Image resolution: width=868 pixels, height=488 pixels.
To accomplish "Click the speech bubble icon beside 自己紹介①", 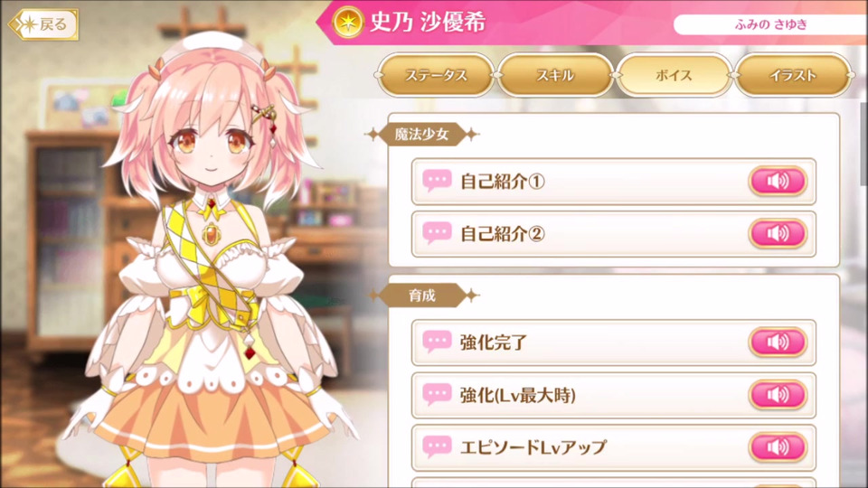I will [437, 181].
